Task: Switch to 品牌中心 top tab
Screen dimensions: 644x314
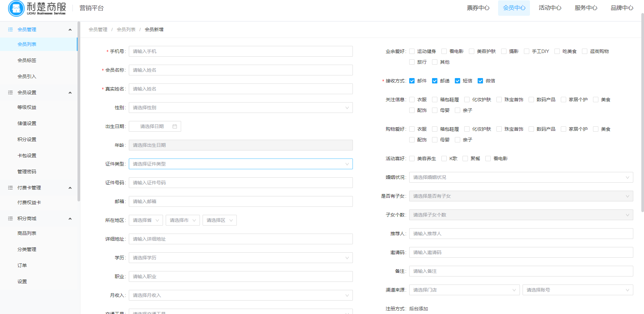Action: (622, 8)
